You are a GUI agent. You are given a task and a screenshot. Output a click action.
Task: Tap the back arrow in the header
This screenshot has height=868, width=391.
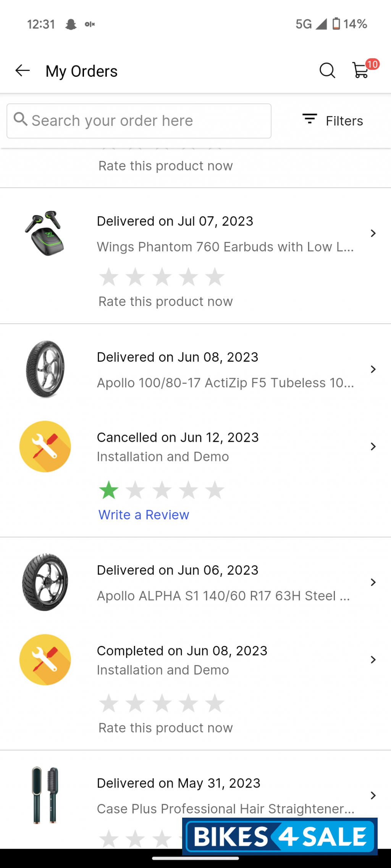[23, 71]
